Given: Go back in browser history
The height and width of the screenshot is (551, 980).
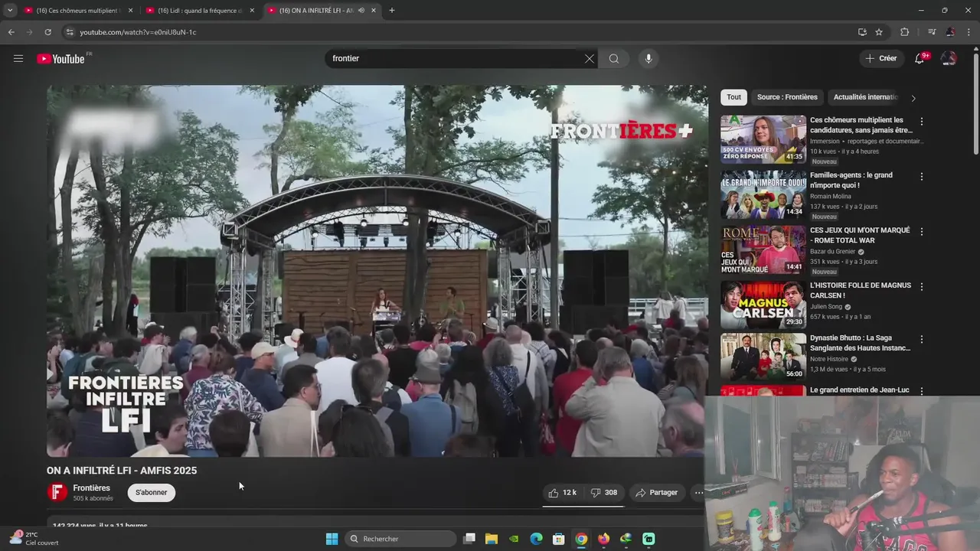Looking at the screenshot, I should [x=11, y=32].
